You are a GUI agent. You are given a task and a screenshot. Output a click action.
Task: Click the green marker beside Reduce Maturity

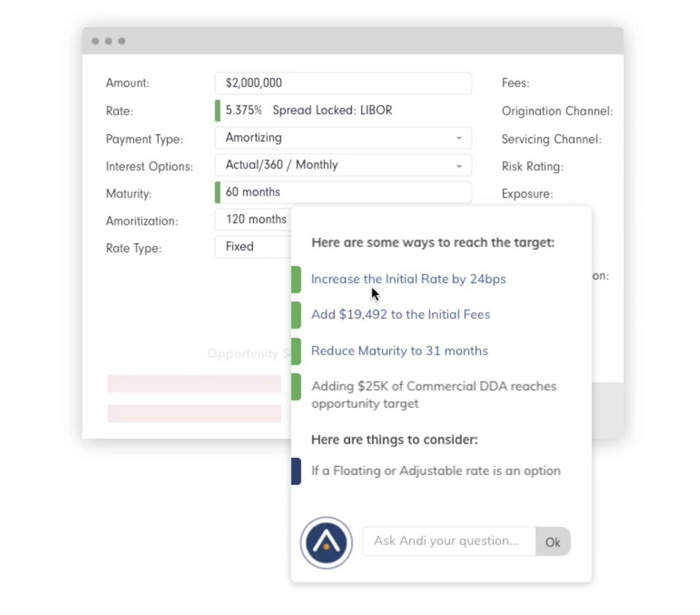(296, 351)
